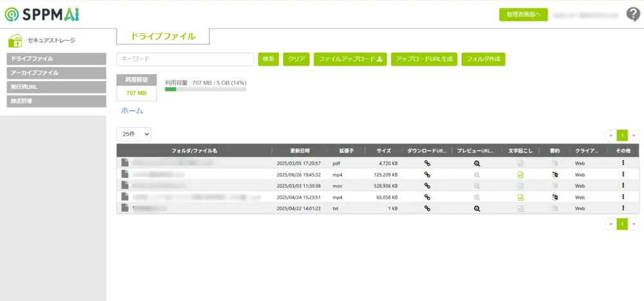Open transcription icon in 65,058 KB mp4 row
Viewport: 644px width, 301px height.
[520, 197]
